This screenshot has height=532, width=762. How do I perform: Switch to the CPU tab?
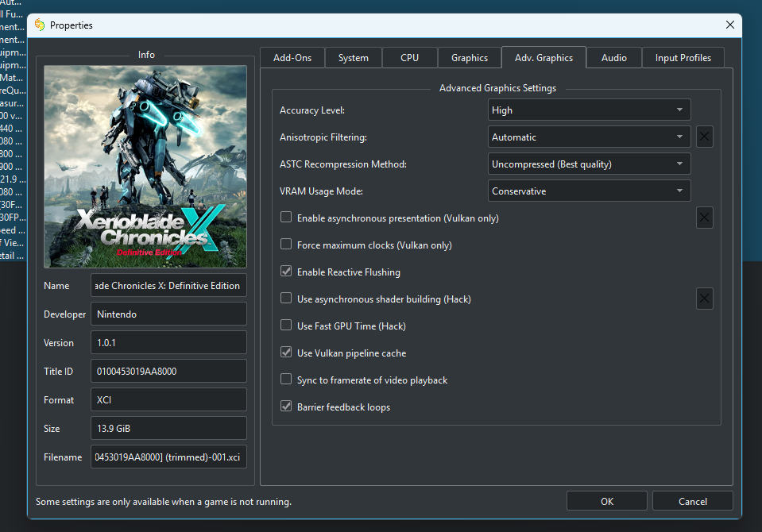pos(410,58)
